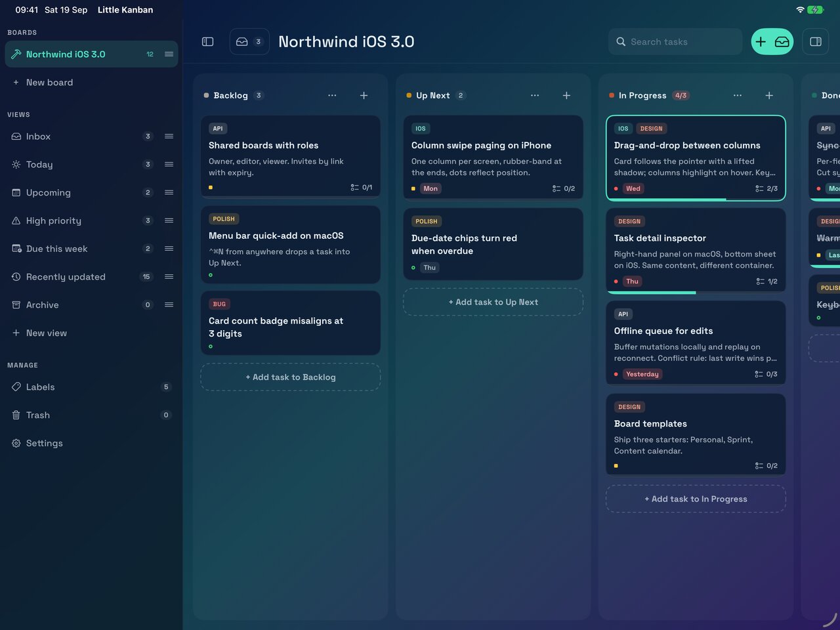The height and width of the screenshot is (630, 840).
Task: Click the progress bar on Drag-and-drop card
Action: 696,199
